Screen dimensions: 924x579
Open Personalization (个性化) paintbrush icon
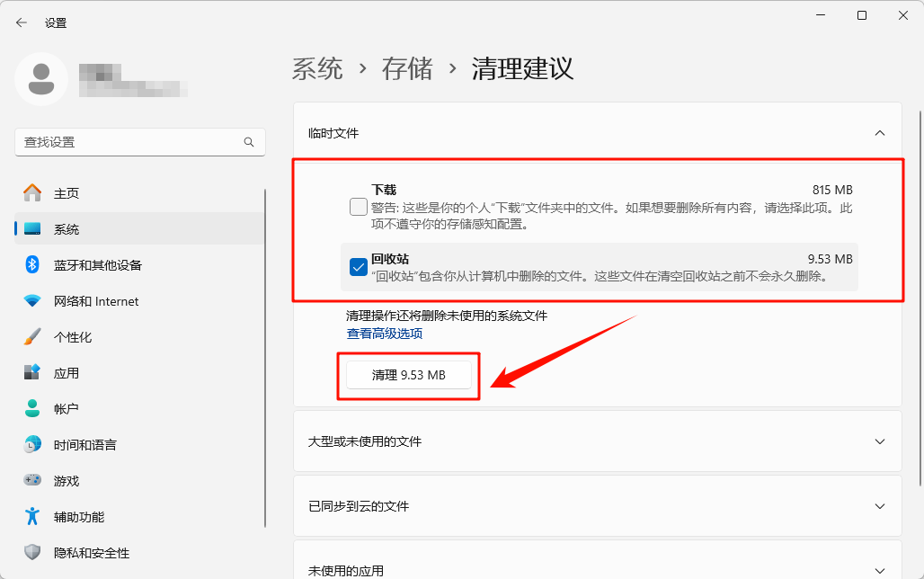[32, 337]
